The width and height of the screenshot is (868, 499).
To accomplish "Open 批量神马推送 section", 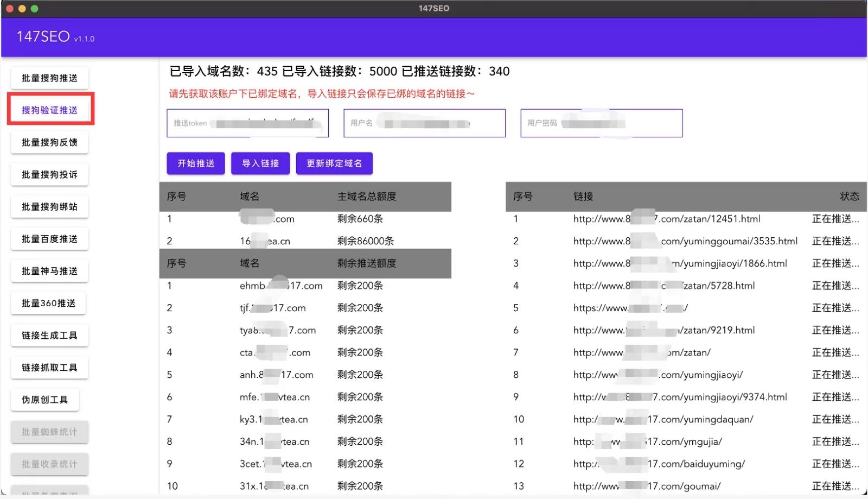I will [x=49, y=271].
